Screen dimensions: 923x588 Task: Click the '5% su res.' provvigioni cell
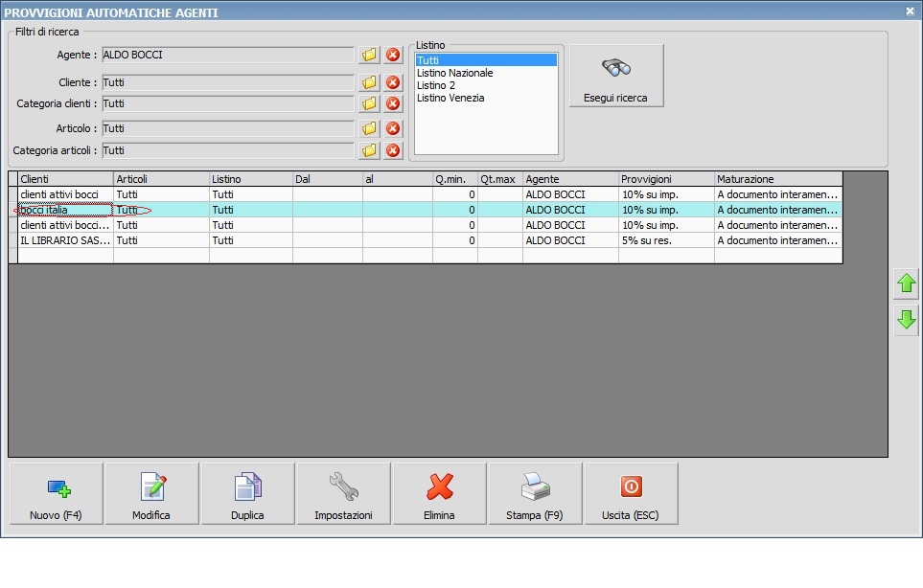pos(666,240)
